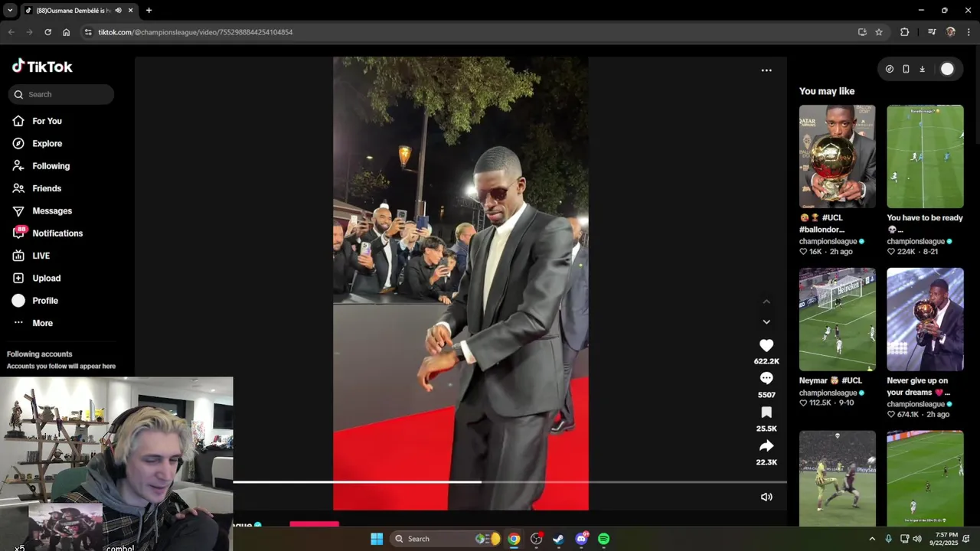Open the video comments icon
Screen dimensions: 980x551
click(766, 378)
